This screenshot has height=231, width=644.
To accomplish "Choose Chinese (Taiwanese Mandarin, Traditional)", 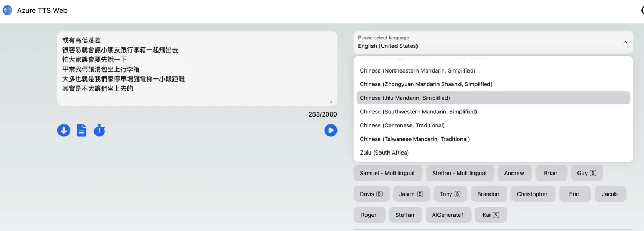I will click(414, 139).
